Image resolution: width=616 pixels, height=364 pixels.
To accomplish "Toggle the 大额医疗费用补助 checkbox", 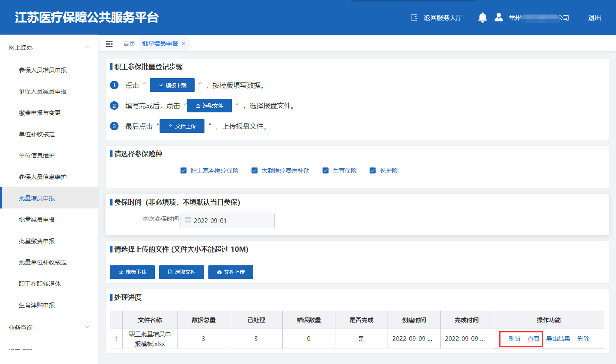I will [x=255, y=170].
